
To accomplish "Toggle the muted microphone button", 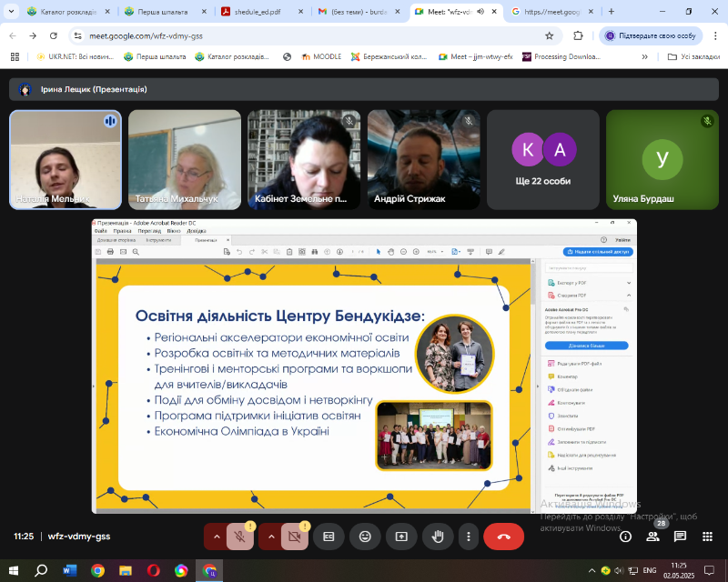I will [240, 537].
